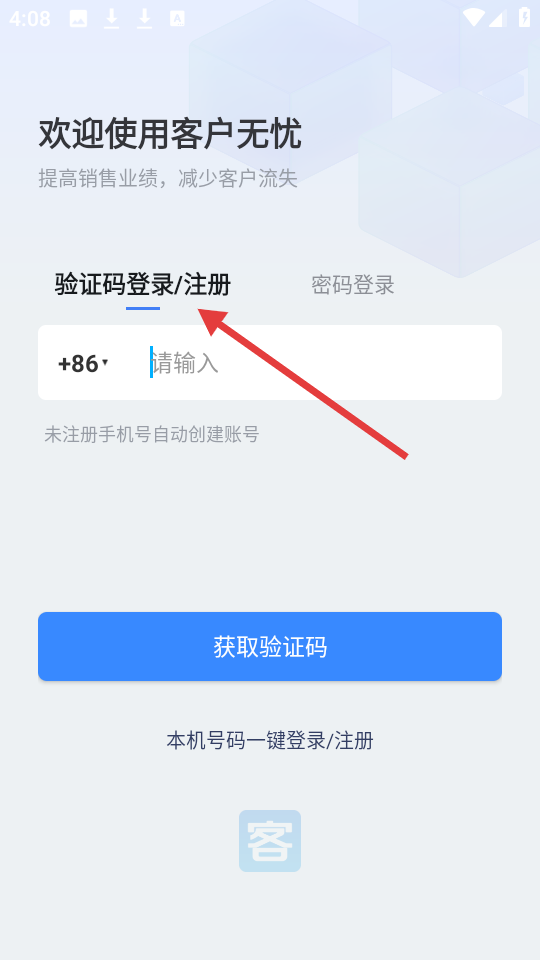Viewport: 540px width, 960px height.
Task: Open the +86 country code selector
Action: pos(83,363)
